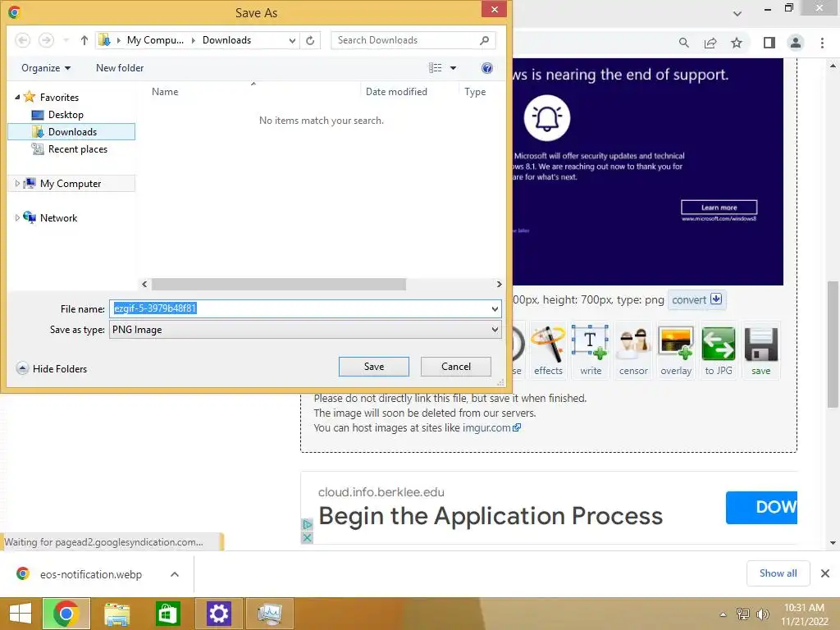Sort files by the Type column
The height and width of the screenshot is (630, 840).
(475, 92)
